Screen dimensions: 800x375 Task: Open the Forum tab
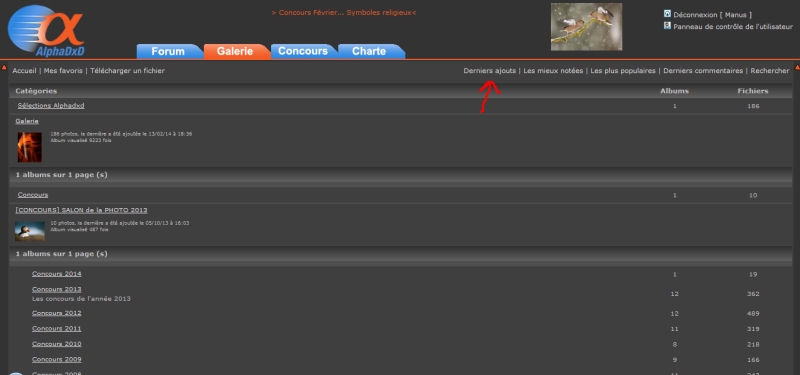[169, 52]
